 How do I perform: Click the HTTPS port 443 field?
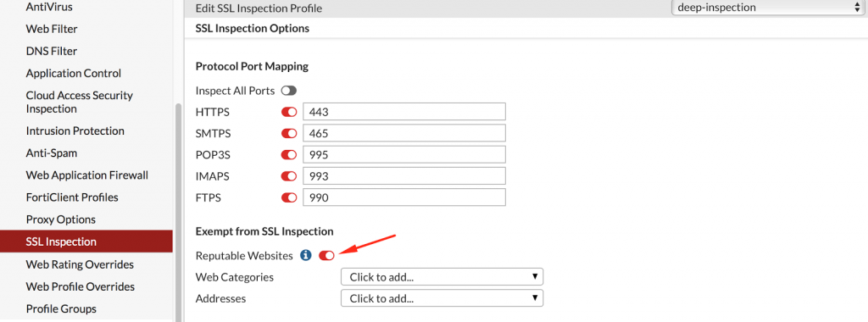point(404,112)
